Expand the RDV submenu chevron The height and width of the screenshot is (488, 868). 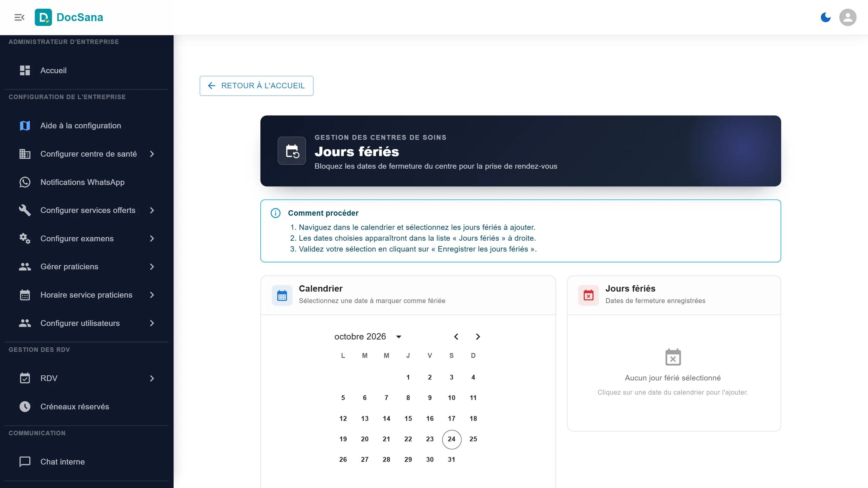[x=152, y=378]
